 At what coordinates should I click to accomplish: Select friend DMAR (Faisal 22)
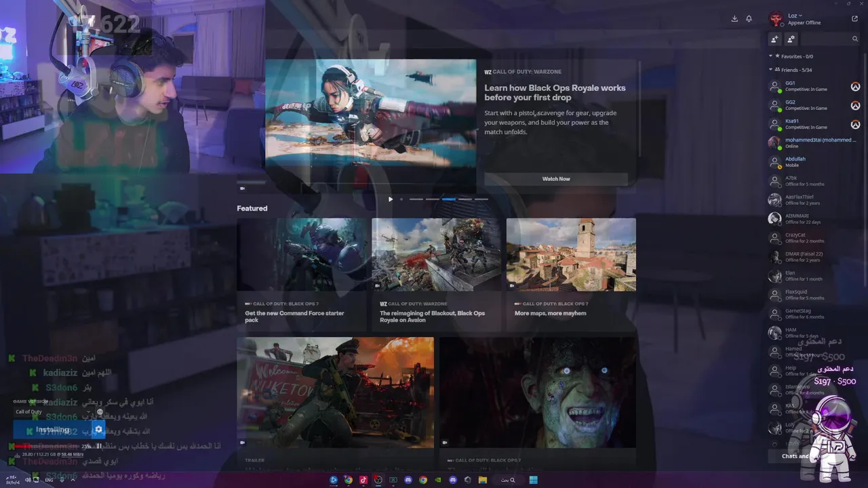(x=814, y=257)
